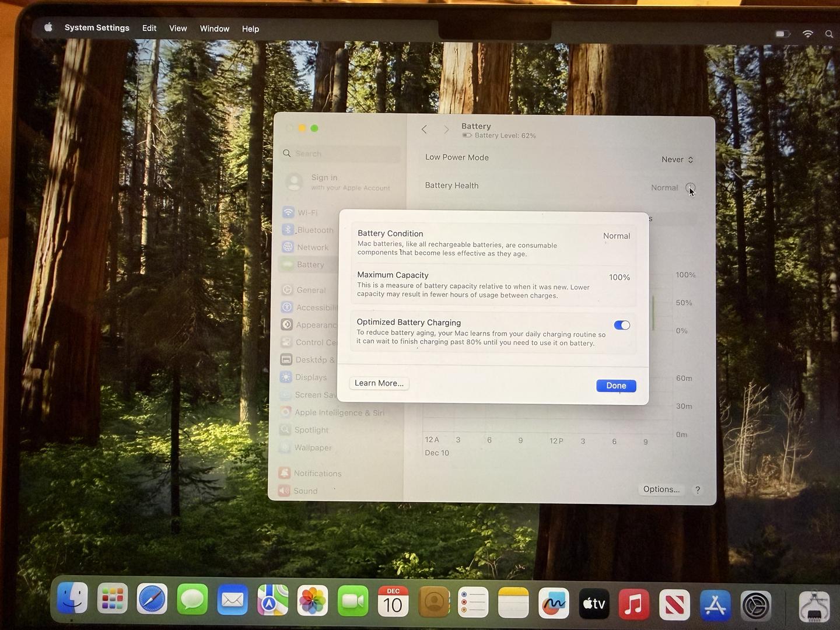Viewport: 840px width, 630px height.
Task: Open Wallpaper settings in the sidebar
Action: pos(306,447)
